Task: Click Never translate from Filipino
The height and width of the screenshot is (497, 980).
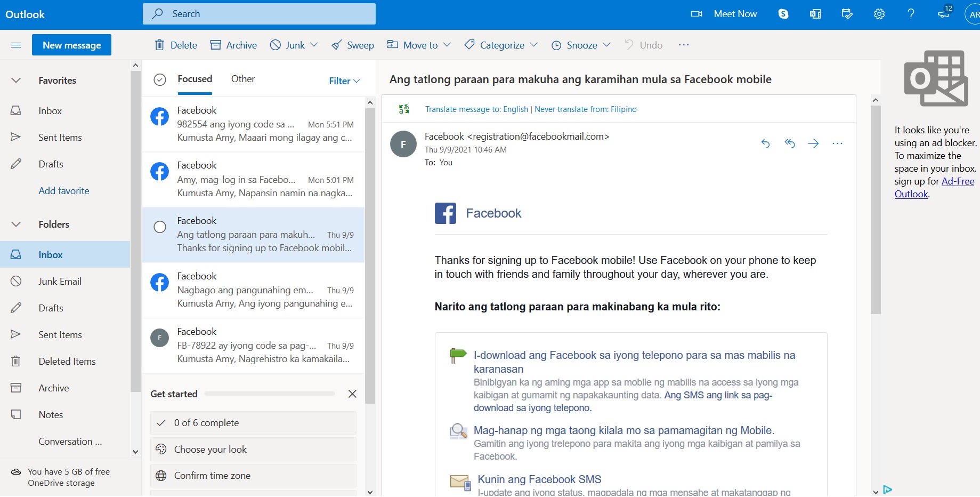Action: 586,109
